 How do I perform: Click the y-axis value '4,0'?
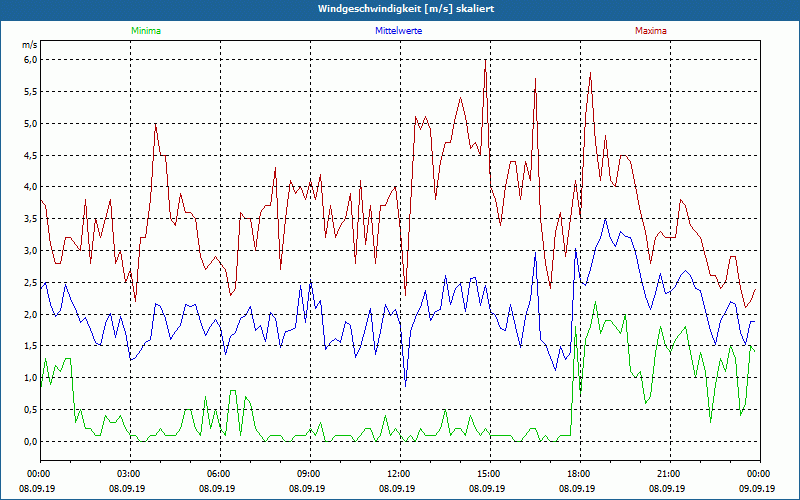tap(31, 187)
